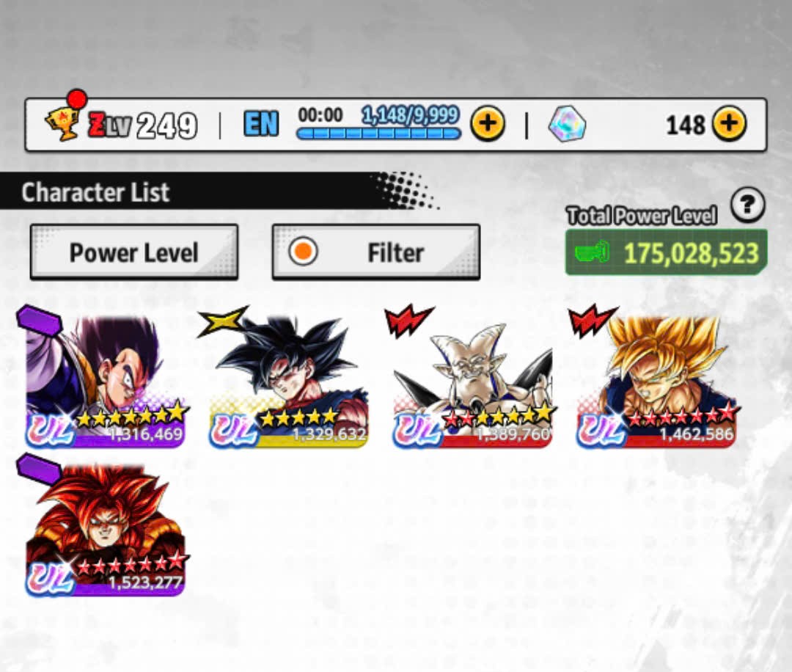Tap the Chrono Crystal gem icon
The height and width of the screenshot is (672, 792).
pyautogui.click(x=567, y=124)
